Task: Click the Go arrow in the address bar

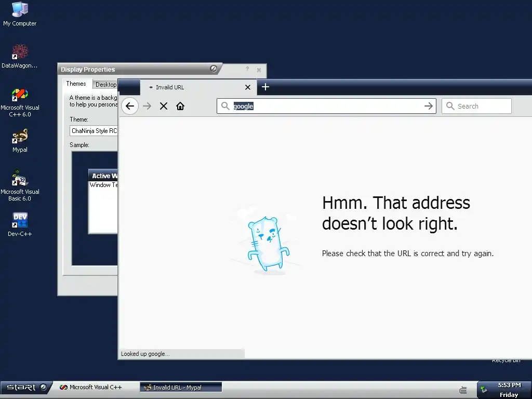Action: pyautogui.click(x=429, y=106)
